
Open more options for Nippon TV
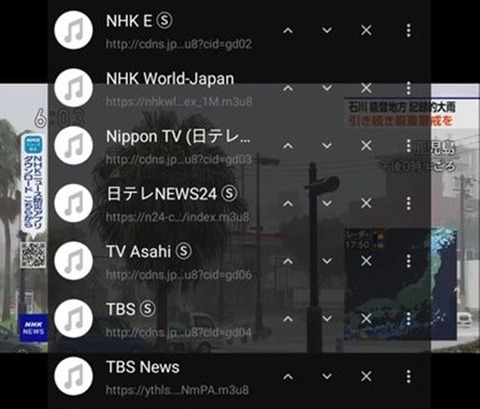tap(408, 146)
